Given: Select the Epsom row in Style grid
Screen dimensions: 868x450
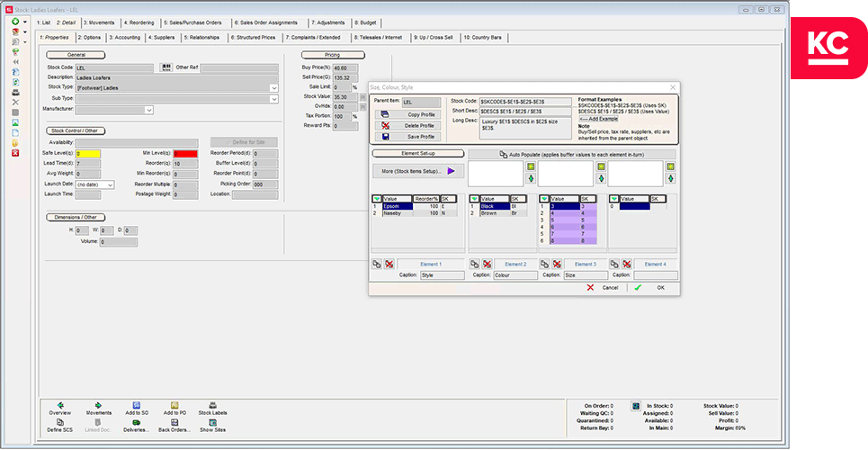Looking at the screenshot, I should pyautogui.click(x=415, y=206).
